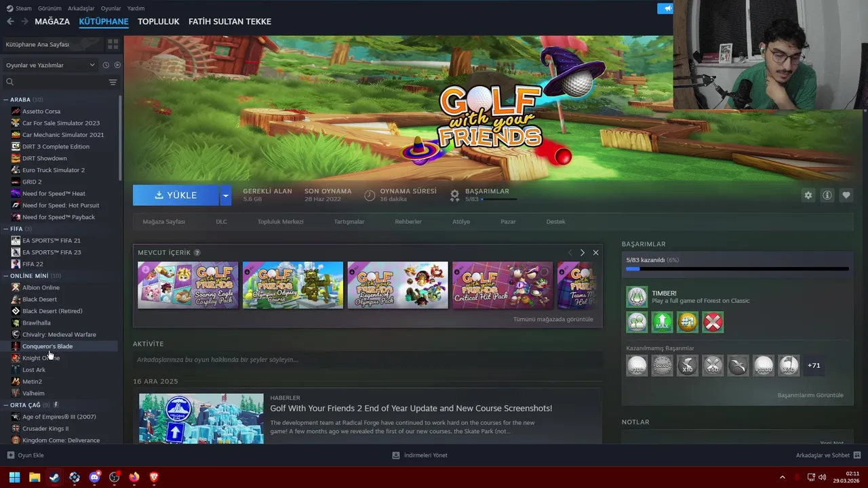The width and height of the screenshot is (868, 488).
Task: Go back with the left arrow
Action: [x=10, y=22]
